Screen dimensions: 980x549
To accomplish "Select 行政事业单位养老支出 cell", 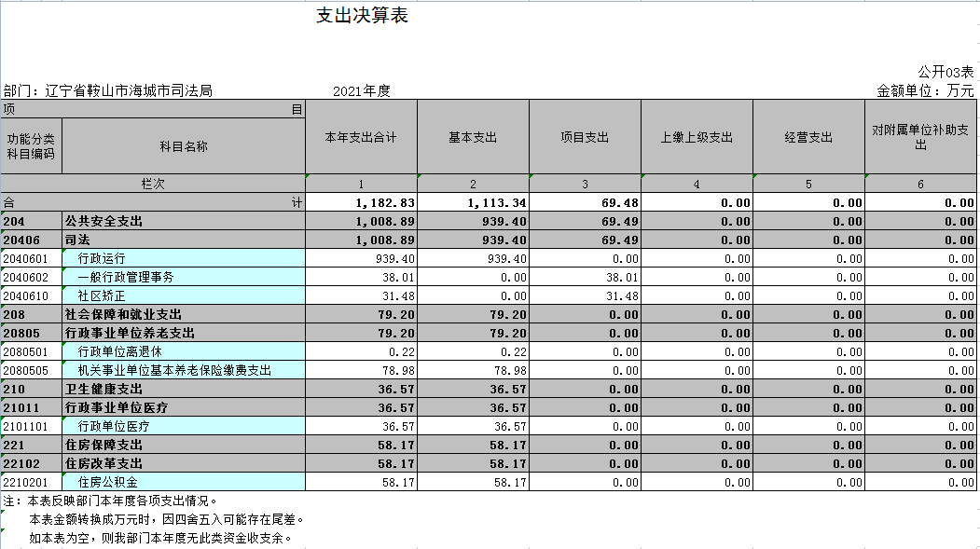I will pyautogui.click(x=184, y=333).
